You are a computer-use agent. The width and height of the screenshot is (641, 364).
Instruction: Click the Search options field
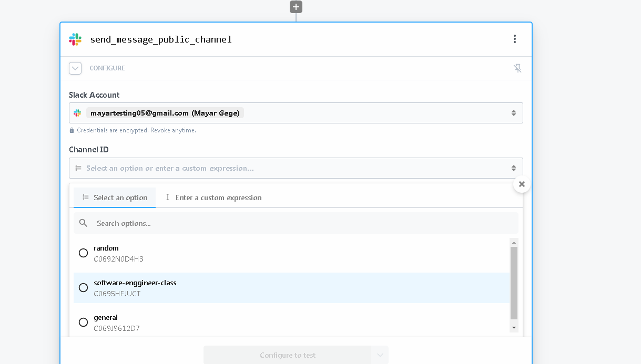(296, 223)
